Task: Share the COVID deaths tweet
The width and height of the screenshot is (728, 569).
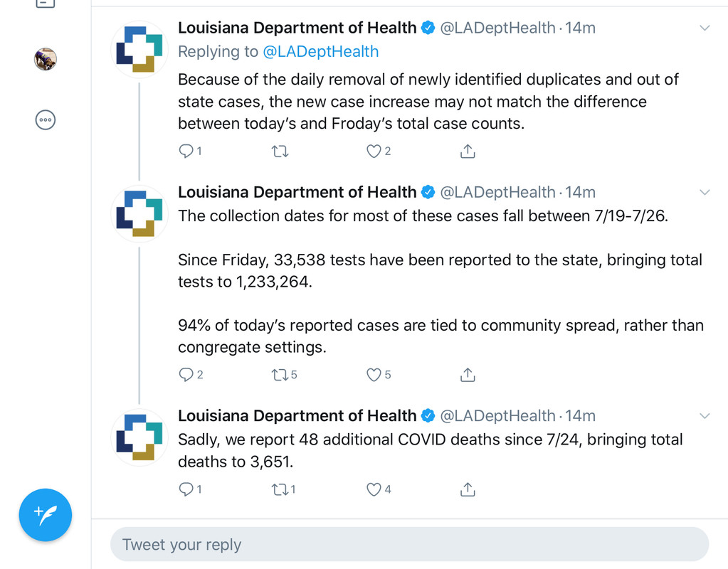Action: click(x=468, y=489)
